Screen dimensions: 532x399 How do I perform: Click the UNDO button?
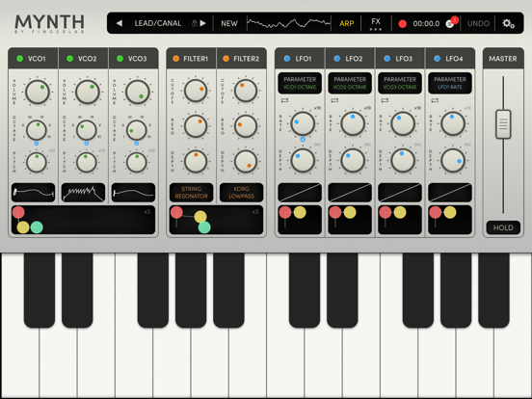point(478,23)
